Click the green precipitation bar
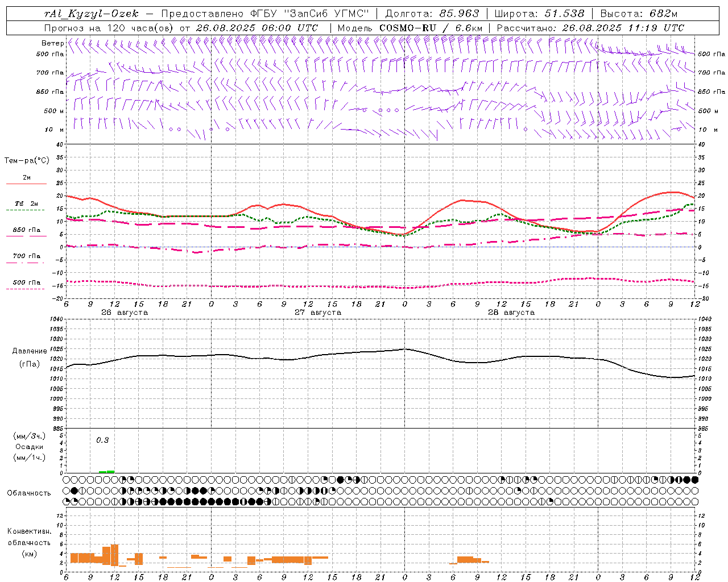 pos(106,472)
